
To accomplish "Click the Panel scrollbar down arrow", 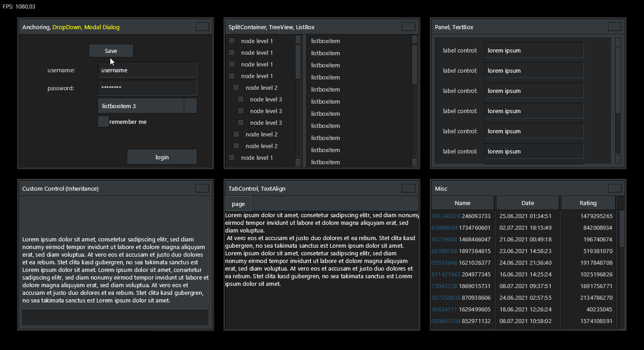I will [x=618, y=159].
